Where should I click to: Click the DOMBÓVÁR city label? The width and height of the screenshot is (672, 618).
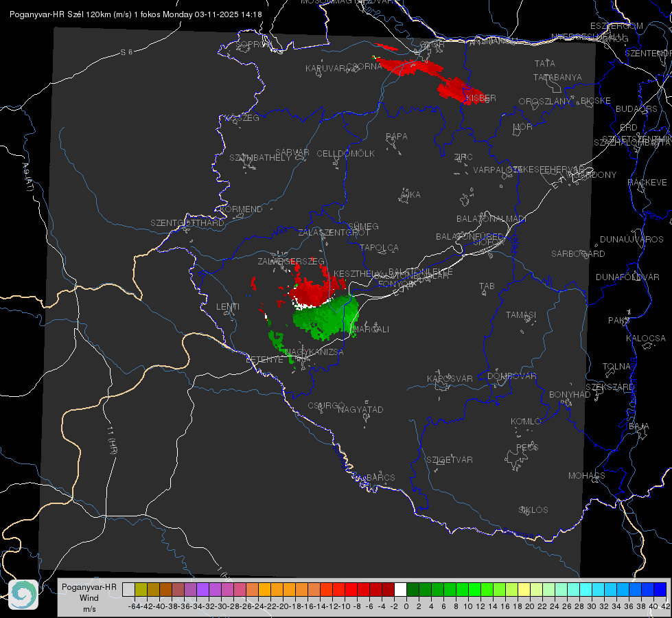click(x=511, y=376)
